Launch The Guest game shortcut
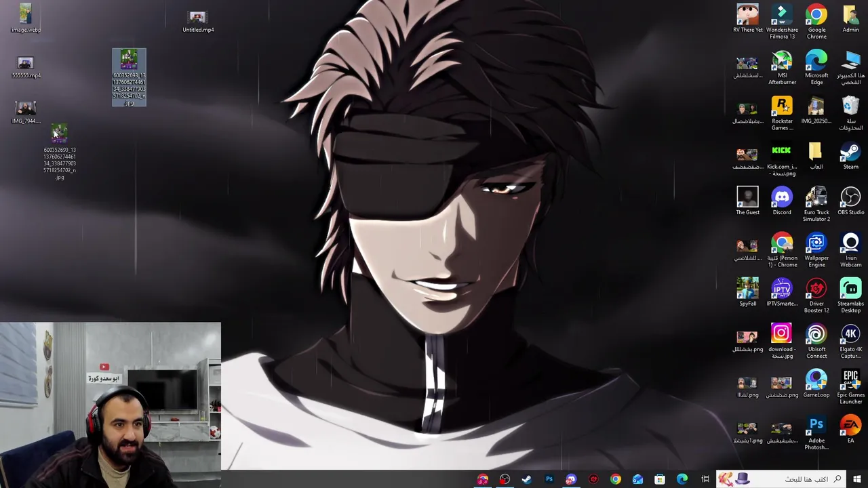The height and width of the screenshot is (488, 868). point(747,201)
